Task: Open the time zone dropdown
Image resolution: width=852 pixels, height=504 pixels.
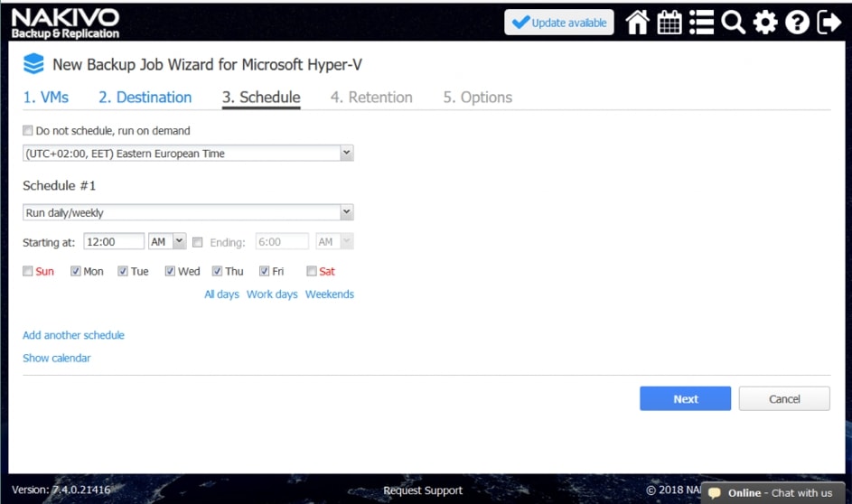Action: pos(188,154)
